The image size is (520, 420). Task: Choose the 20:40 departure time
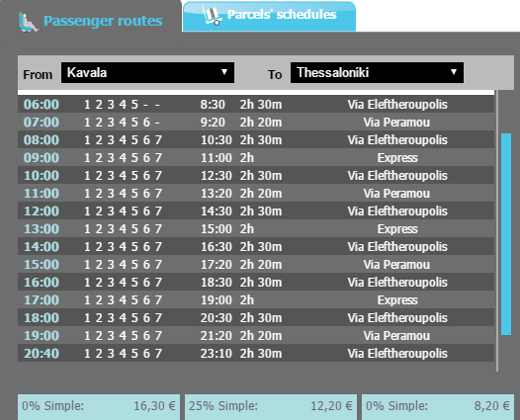(x=42, y=354)
